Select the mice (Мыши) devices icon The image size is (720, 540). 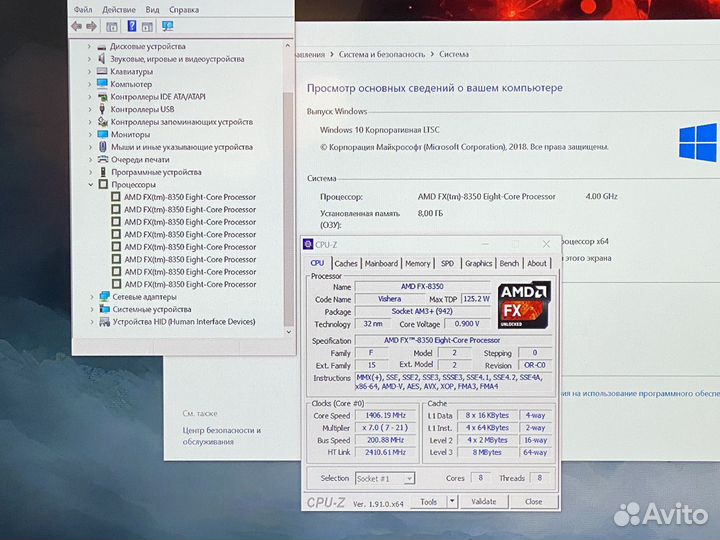tap(103, 146)
